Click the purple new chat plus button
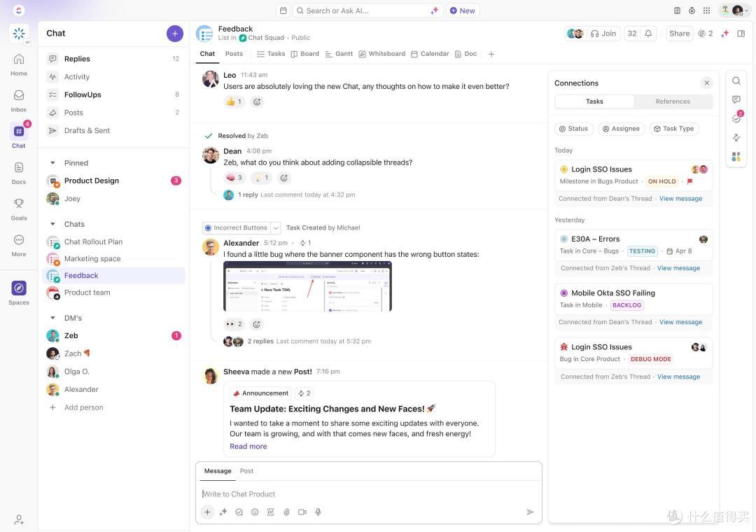The image size is (756, 532). click(x=175, y=33)
